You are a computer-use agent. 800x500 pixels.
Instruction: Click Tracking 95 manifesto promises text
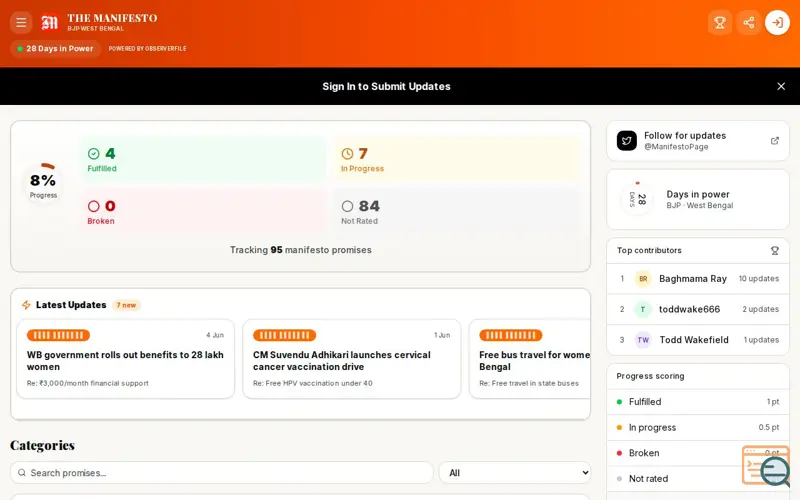tap(301, 250)
